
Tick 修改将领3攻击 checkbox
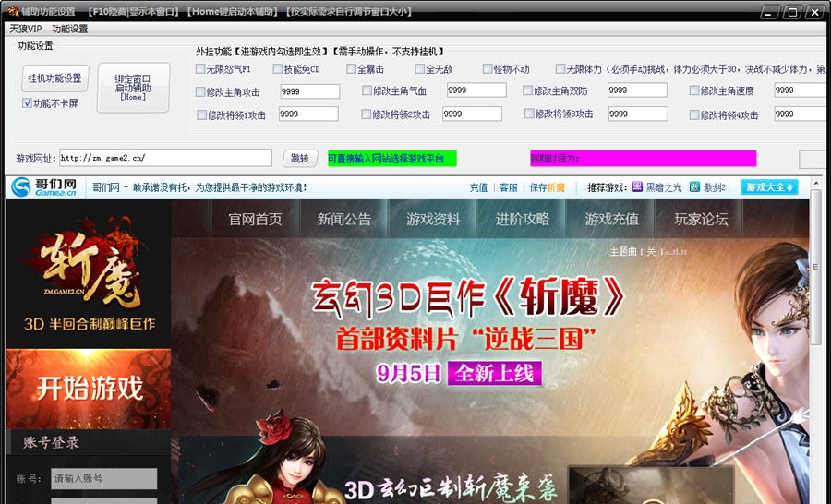(529, 113)
